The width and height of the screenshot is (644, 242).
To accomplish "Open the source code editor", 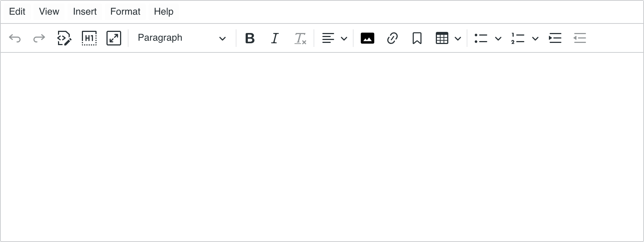I will point(64,38).
